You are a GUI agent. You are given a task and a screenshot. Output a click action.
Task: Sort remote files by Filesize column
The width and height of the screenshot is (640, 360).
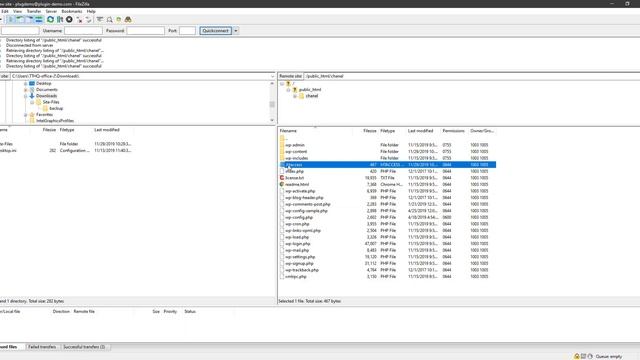click(370, 131)
